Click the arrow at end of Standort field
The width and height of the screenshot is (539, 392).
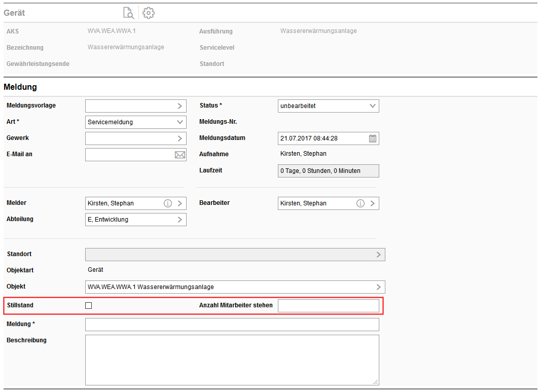tap(378, 255)
